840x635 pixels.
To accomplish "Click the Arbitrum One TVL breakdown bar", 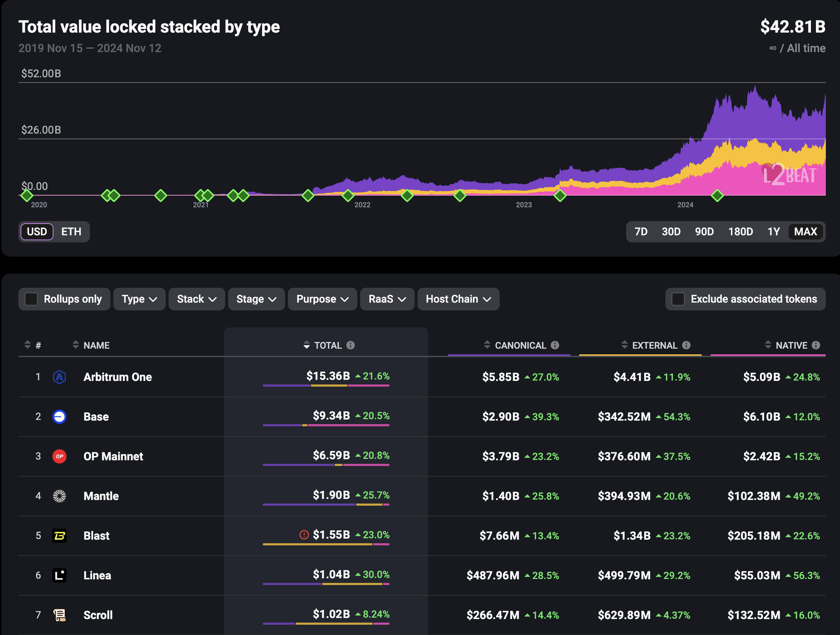I will [326, 385].
